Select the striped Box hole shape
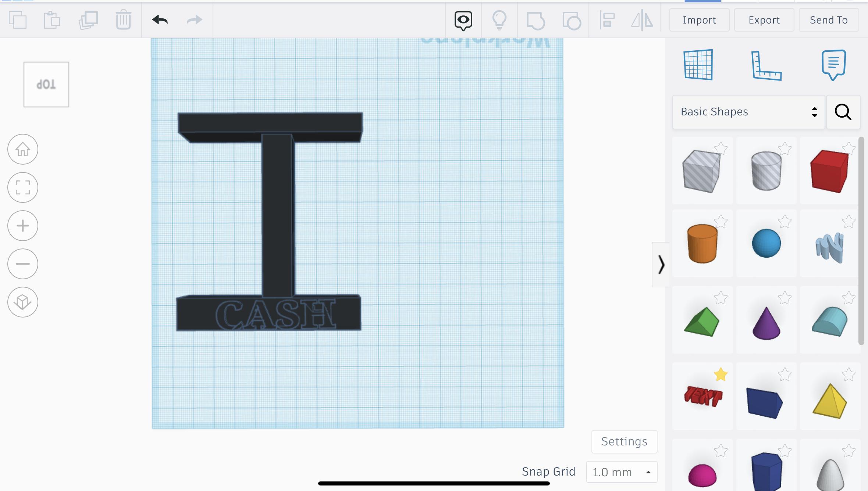868x491 pixels. point(702,171)
